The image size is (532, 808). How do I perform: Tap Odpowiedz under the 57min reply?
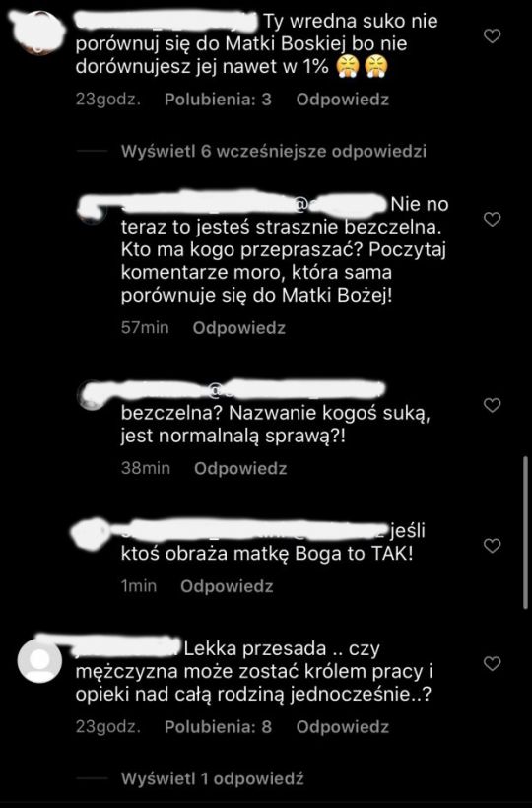click(239, 328)
